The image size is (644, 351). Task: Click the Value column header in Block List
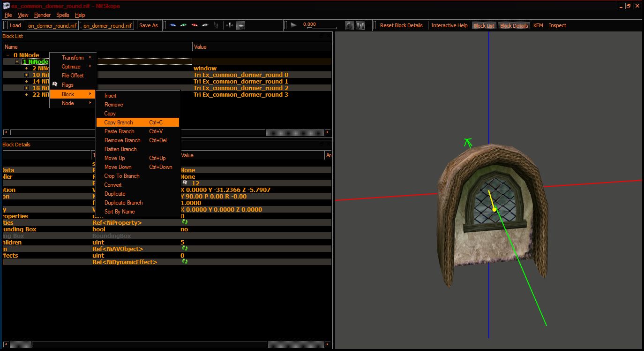(262, 47)
